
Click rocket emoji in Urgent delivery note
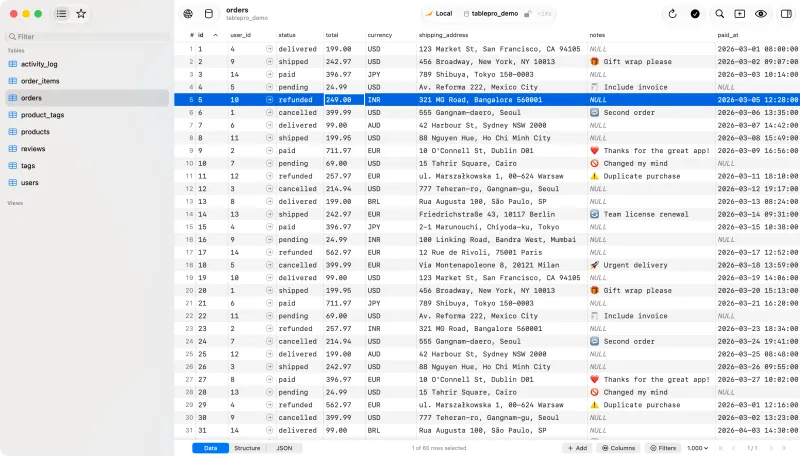pos(594,265)
